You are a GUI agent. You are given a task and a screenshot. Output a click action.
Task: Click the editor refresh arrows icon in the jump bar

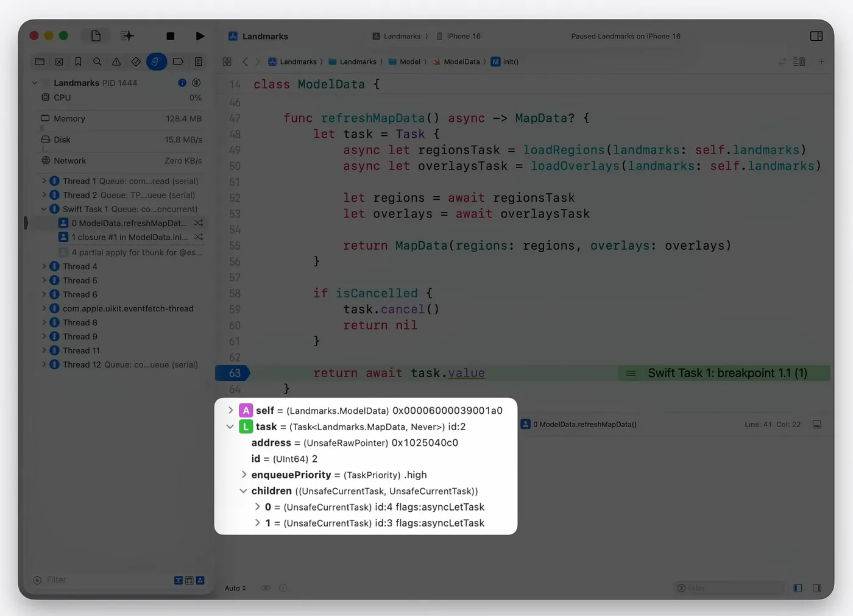782,62
